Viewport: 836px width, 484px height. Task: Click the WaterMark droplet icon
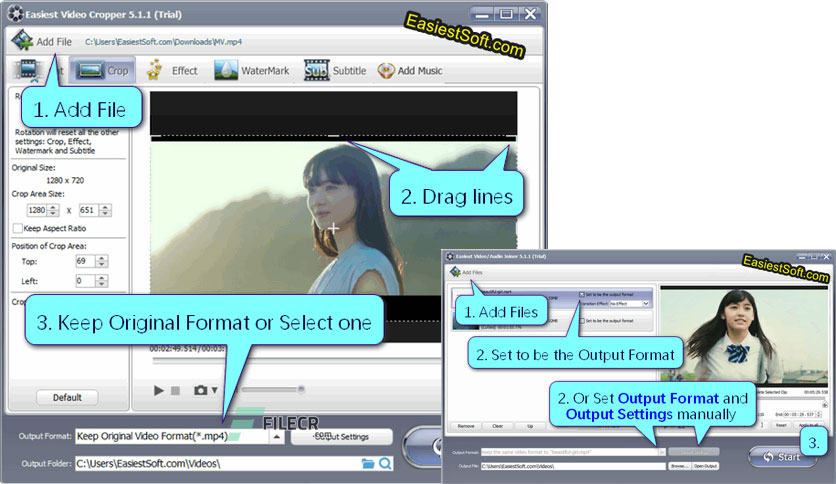coord(226,70)
